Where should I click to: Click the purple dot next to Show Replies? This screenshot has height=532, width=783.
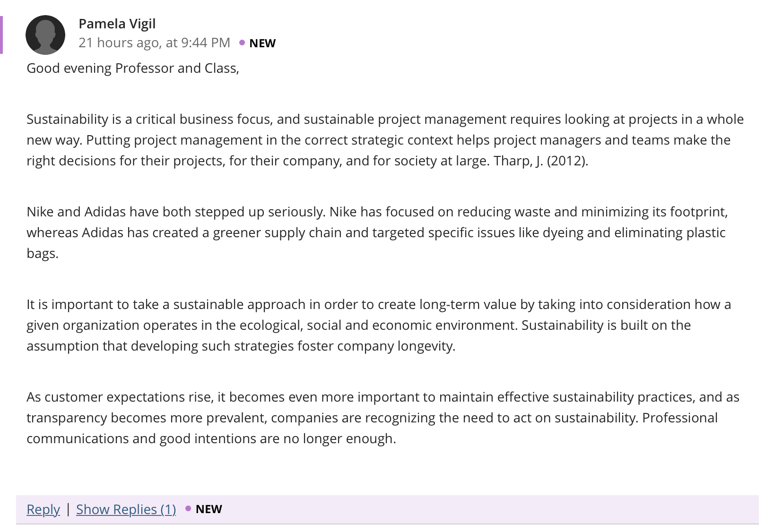point(188,508)
